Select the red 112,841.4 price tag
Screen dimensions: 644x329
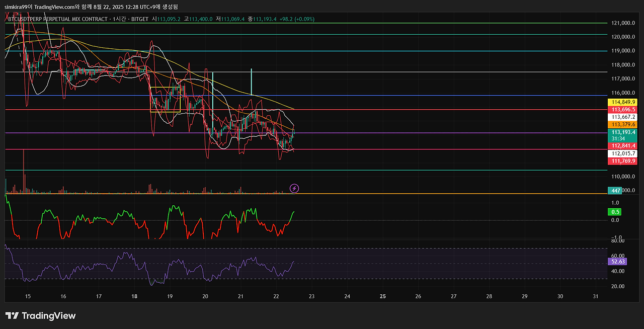coord(623,146)
